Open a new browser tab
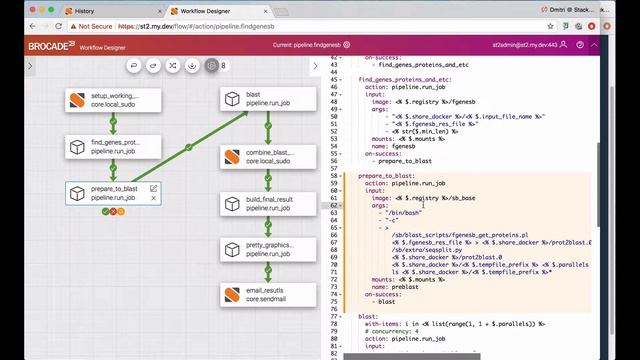 point(281,11)
